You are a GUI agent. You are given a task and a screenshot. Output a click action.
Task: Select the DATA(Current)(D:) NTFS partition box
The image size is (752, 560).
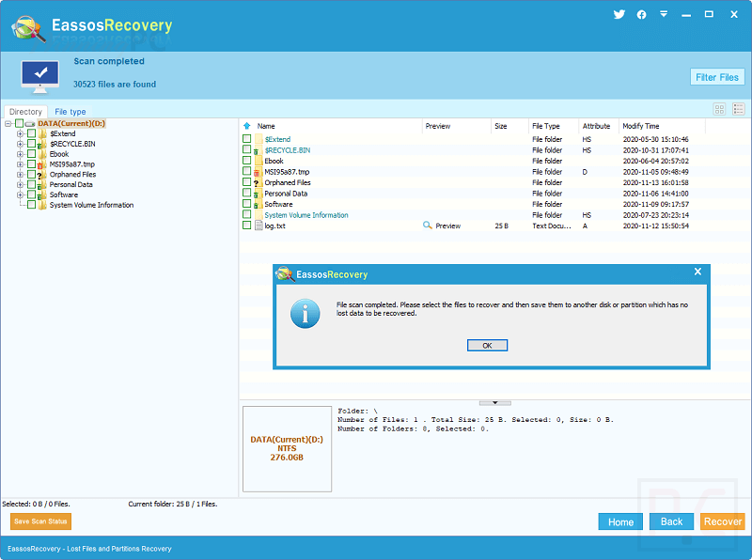(x=287, y=448)
